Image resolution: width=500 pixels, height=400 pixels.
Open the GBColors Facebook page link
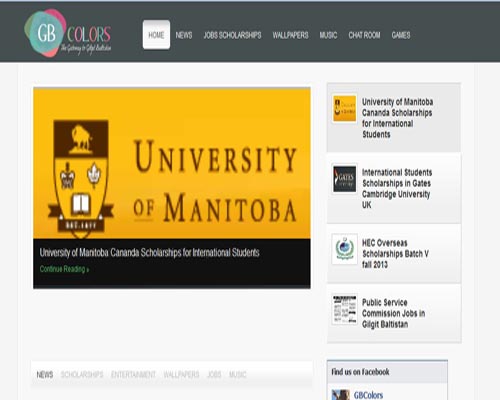pyautogui.click(x=368, y=395)
